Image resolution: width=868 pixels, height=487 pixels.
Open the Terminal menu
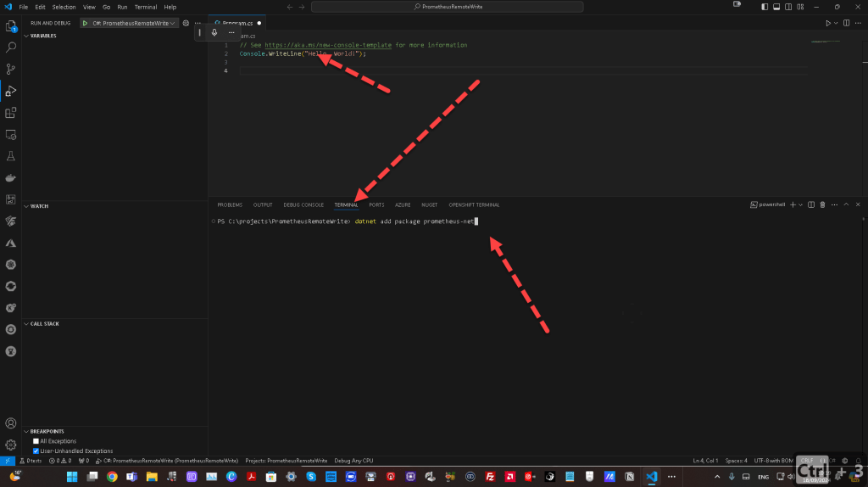(x=146, y=7)
